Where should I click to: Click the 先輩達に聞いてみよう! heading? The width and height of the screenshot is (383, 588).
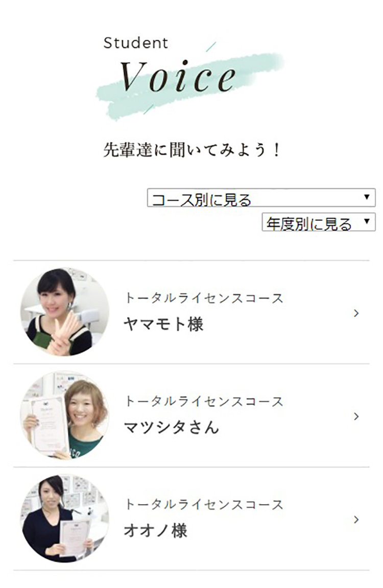(x=192, y=150)
